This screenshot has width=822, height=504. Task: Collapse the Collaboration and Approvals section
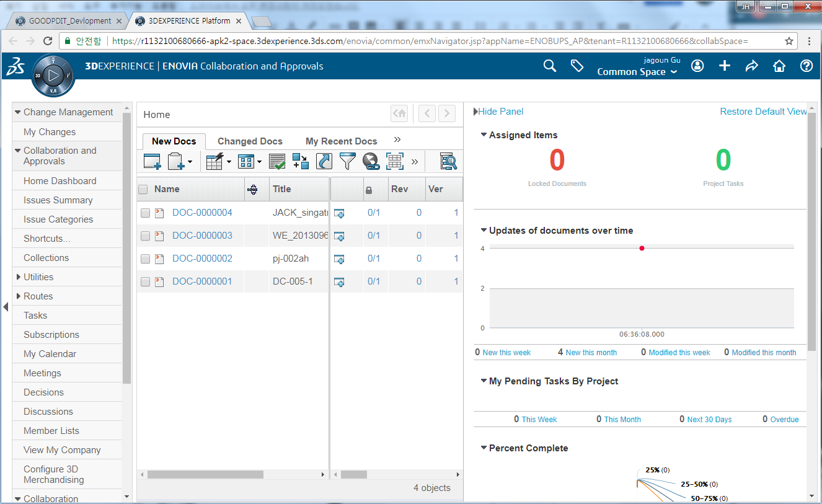tap(18, 151)
